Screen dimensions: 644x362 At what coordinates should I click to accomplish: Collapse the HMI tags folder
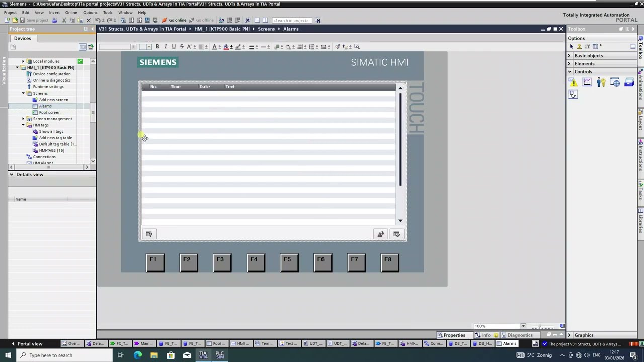click(x=23, y=125)
